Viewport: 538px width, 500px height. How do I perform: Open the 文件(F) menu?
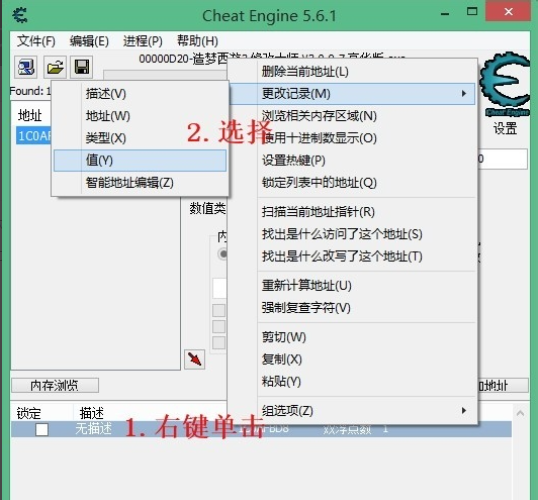(36, 41)
